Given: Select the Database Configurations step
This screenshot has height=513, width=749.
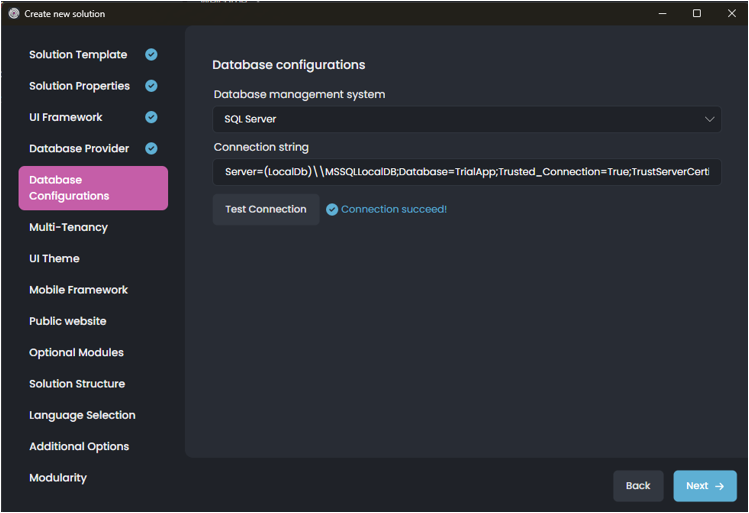Looking at the screenshot, I should (93, 188).
